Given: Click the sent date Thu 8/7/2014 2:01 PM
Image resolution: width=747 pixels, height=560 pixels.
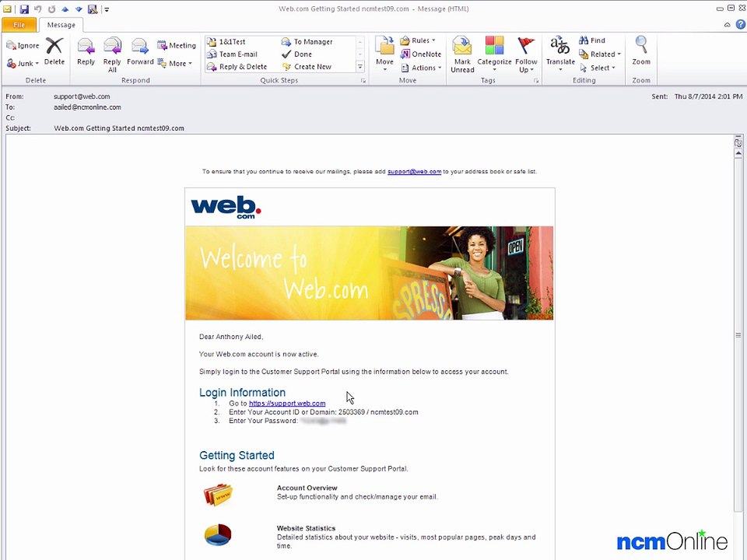Looking at the screenshot, I should click(x=708, y=96).
